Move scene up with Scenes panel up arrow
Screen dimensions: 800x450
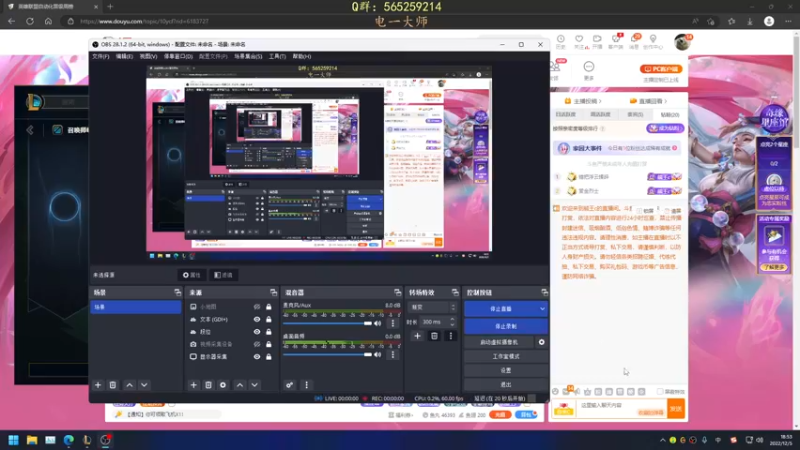coord(130,385)
